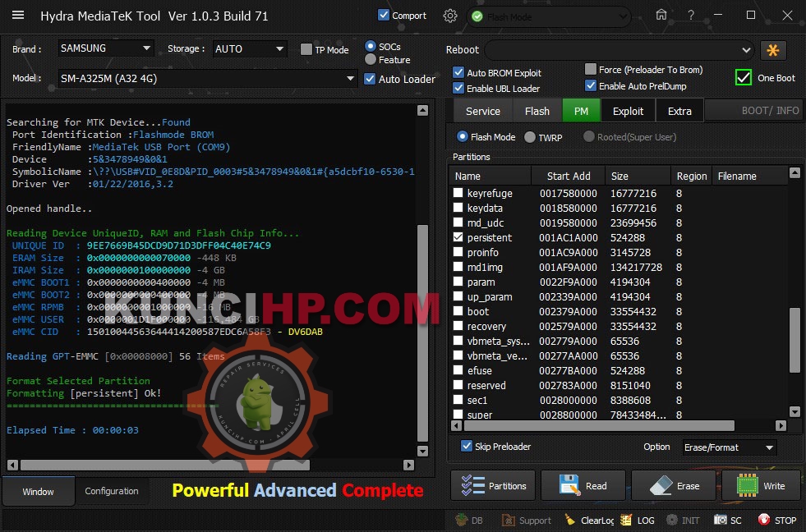Switch to the Flash tab
The height and width of the screenshot is (532, 806).
[537, 111]
